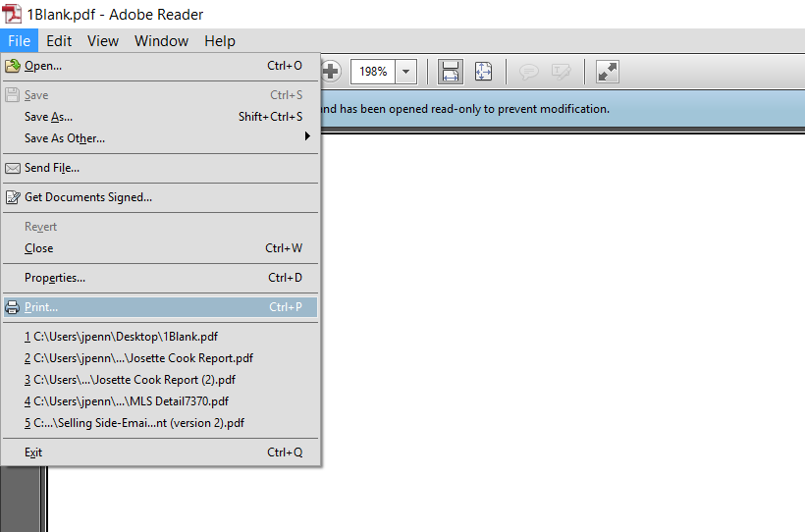Image resolution: width=805 pixels, height=532 pixels.
Task: Choose Send File... menu item
Action: [x=52, y=168]
